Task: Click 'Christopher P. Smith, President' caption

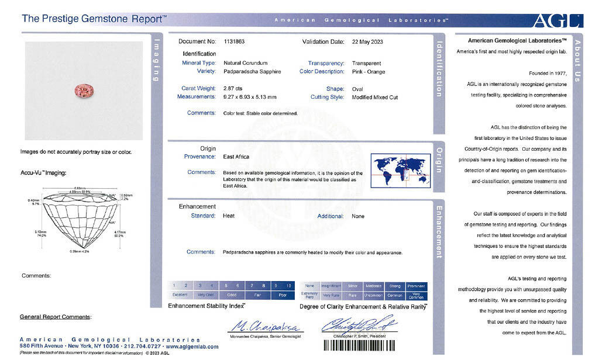Action: pyautogui.click(x=360, y=336)
